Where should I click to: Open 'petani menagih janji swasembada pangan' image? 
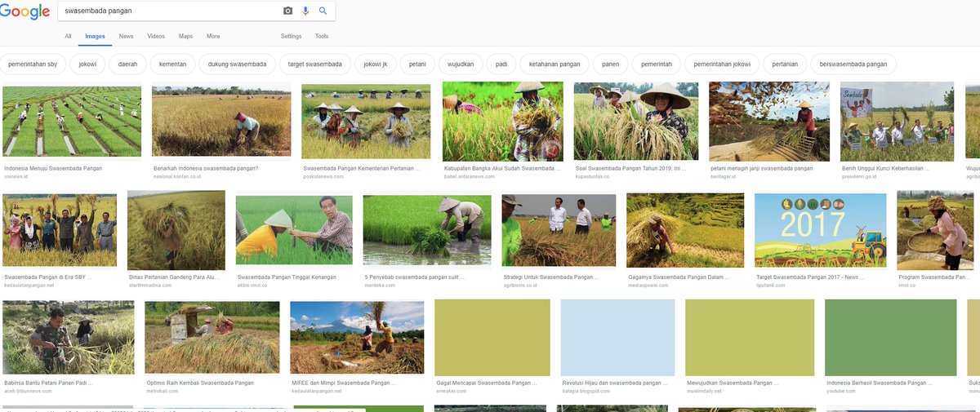[x=769, y=121]
